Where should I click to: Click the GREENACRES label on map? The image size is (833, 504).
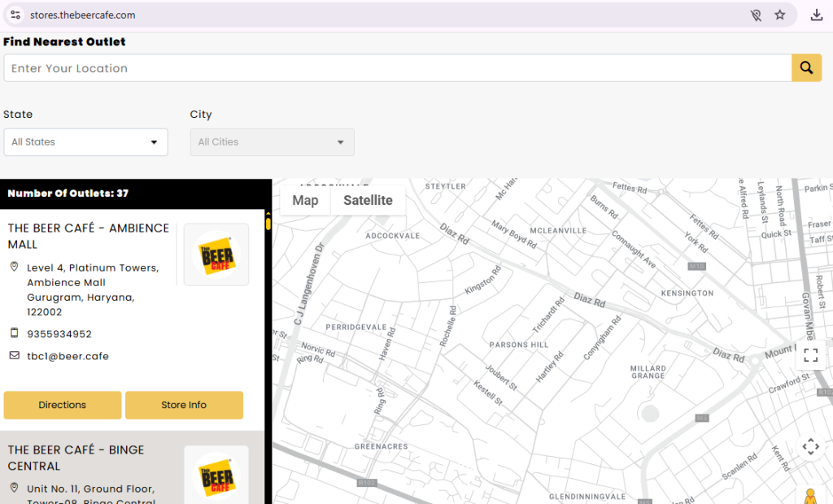(382, 446)
